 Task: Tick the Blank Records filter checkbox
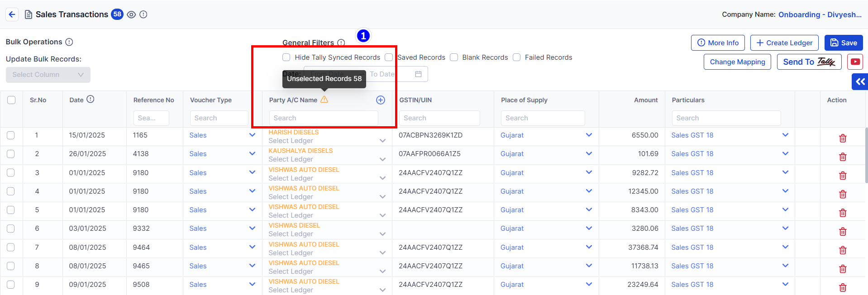pos(454,57)
